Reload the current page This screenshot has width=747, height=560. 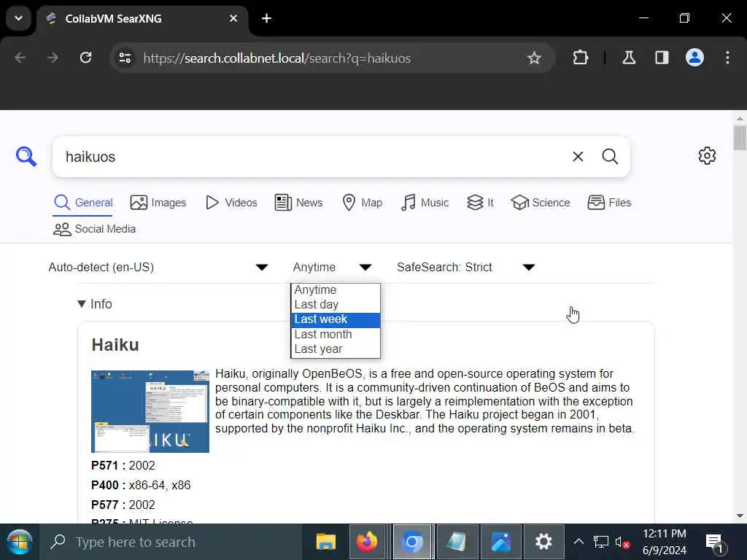[85, 58]
